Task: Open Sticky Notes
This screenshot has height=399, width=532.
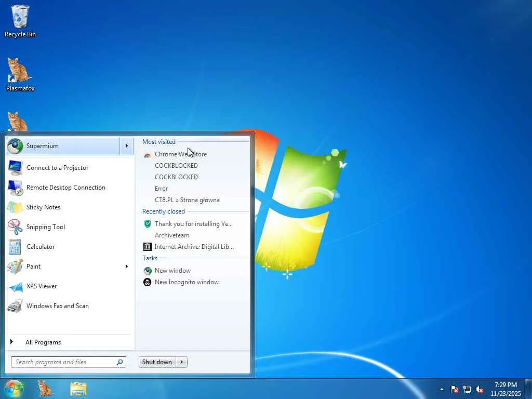Action: tap(70, 207)
